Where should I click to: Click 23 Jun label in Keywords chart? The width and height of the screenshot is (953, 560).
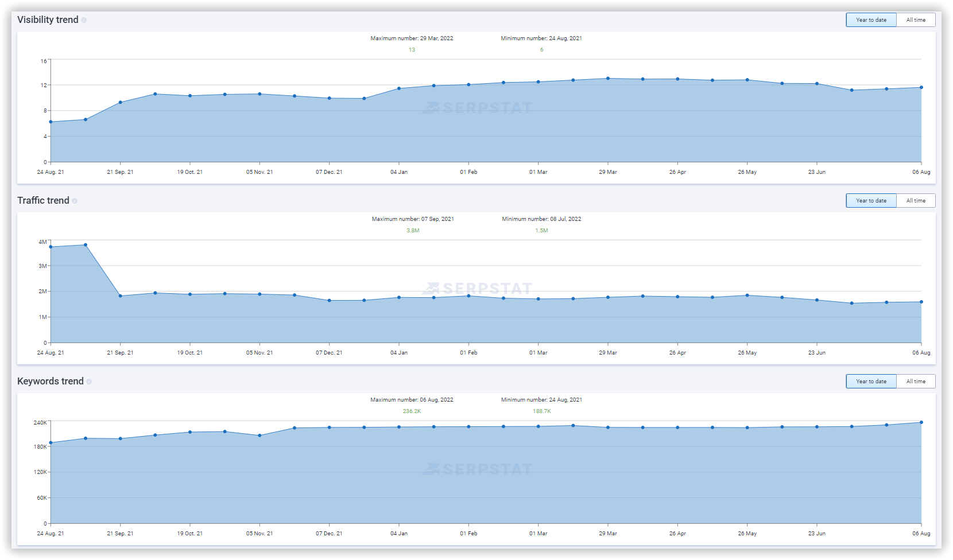(817, 534)
